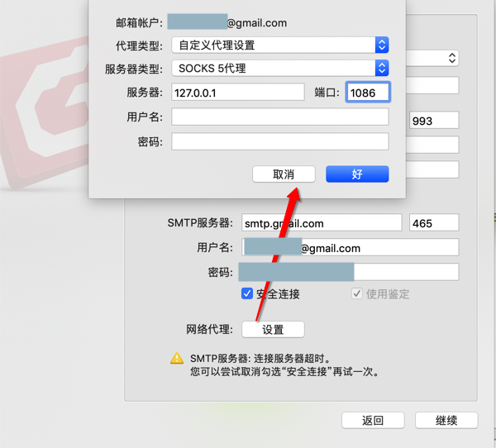Uncheck the 安全连接 checkbox
The width and height of the screenshot is (496, 448).
click(246, 293)
